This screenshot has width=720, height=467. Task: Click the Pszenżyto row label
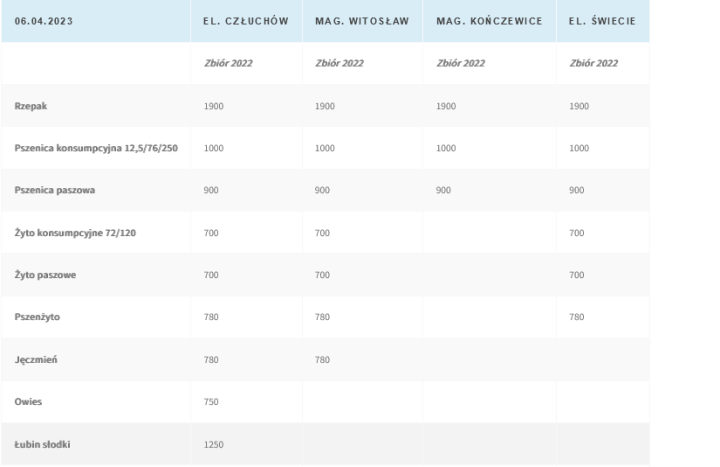(x=38, y=316)
